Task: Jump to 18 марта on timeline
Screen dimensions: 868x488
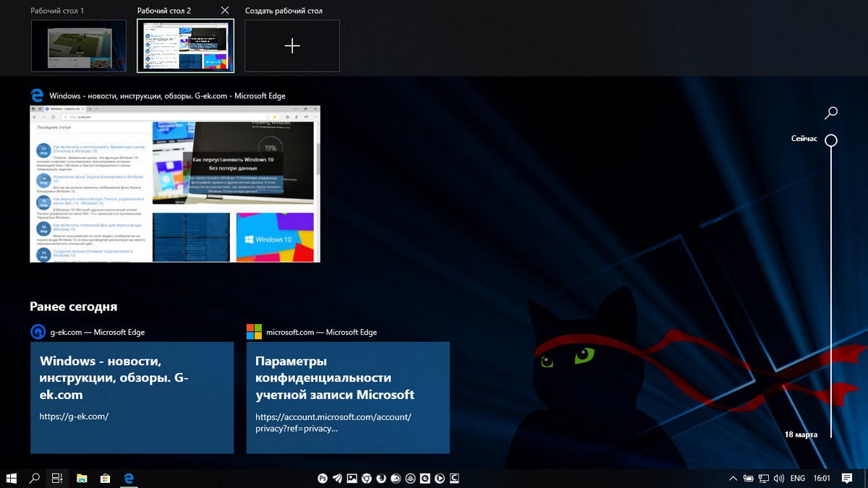Action: (x=801, y=435)
